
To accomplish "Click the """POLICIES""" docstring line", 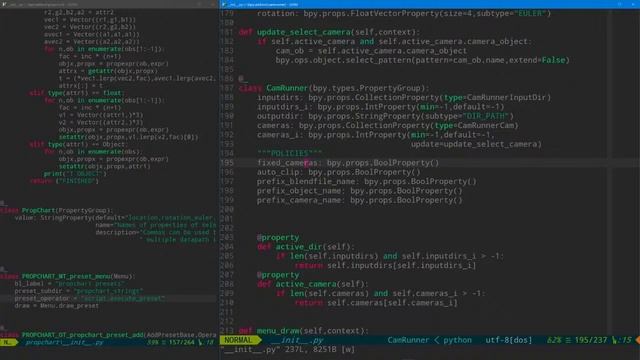I will click(289, 153).
